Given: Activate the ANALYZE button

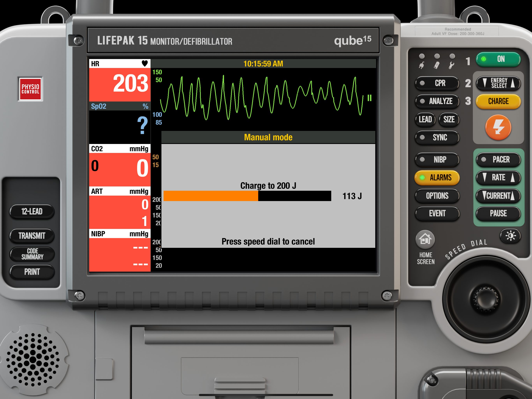Looking at the screenshot, I should (x=437, y=101).
